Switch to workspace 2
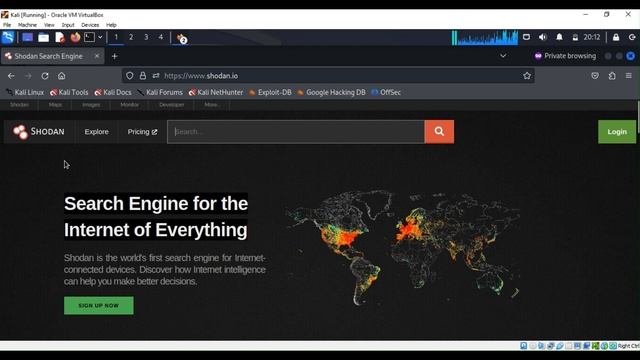Viewport: 640px width, 360px height. coord(131,37)
